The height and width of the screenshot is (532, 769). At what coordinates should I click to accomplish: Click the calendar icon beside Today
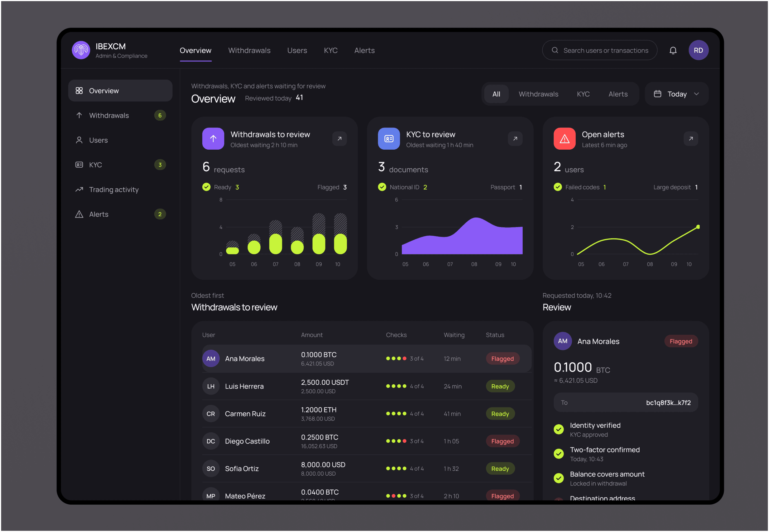tap(658, 94)
